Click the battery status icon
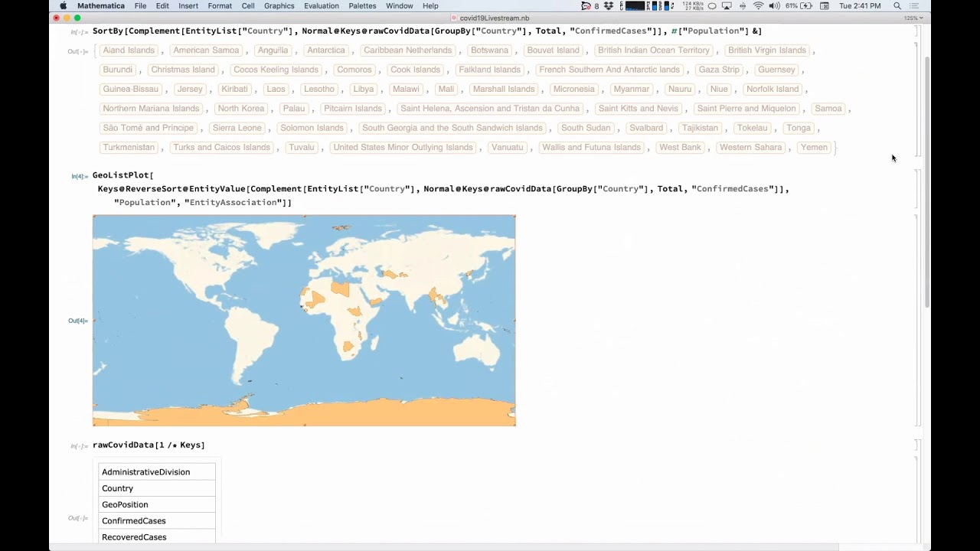Image resolution: width=980 pixels, height=551 pixels. pos(799,5)
